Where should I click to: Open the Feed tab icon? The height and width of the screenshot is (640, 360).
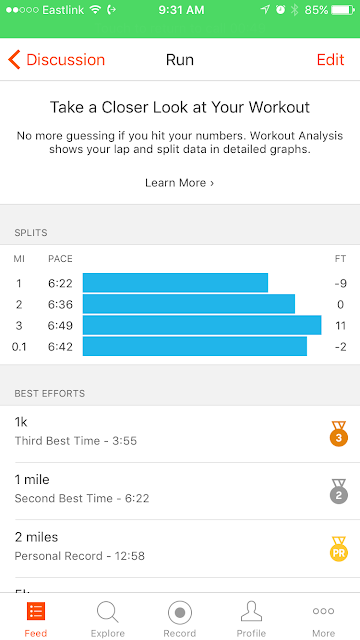36,611
